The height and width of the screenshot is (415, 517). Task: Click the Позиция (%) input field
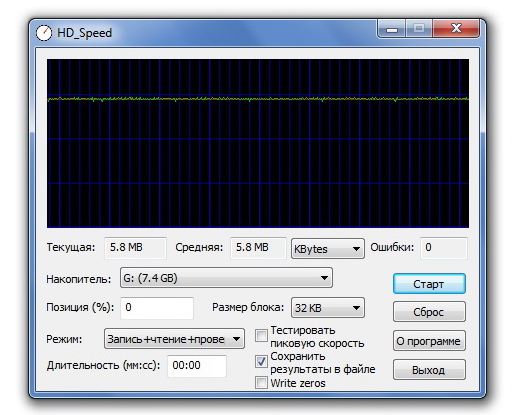[x=157, y=308]
